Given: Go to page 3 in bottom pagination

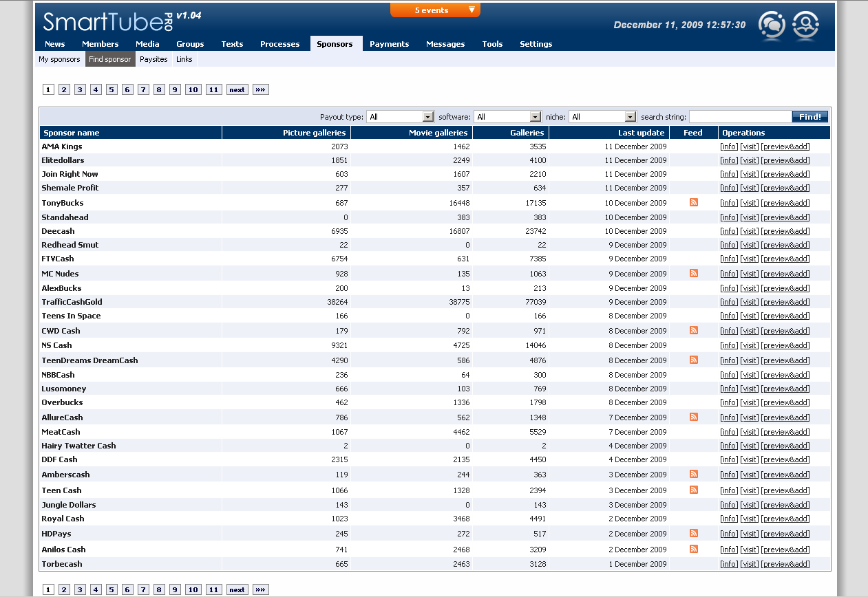Looking at the screenshot, I should (x=80, y=589).
